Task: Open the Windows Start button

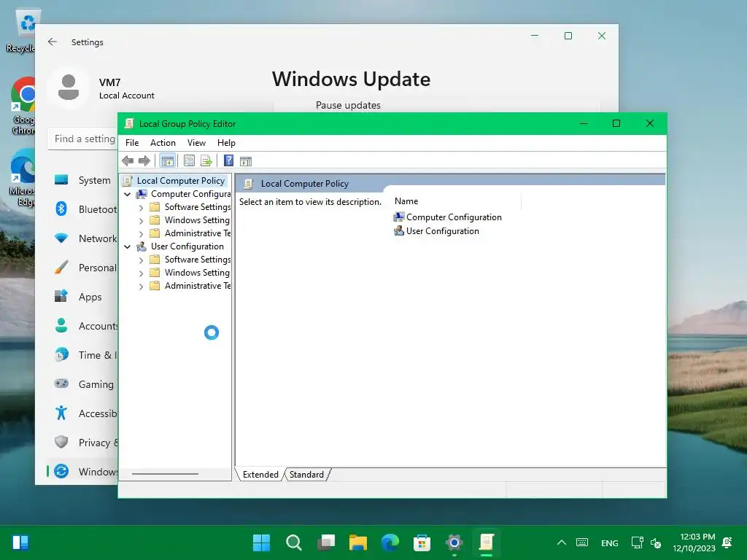Action: (261, 542)
